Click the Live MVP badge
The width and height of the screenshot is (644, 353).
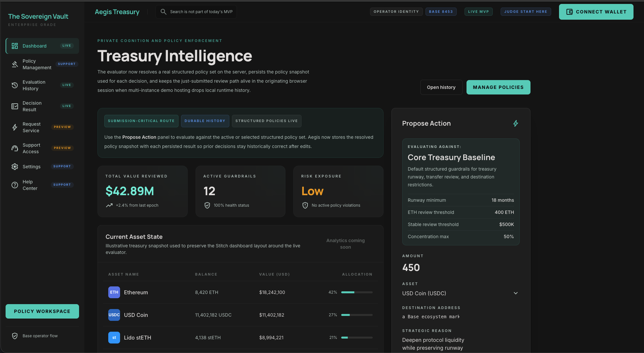(x=478, y=12)
